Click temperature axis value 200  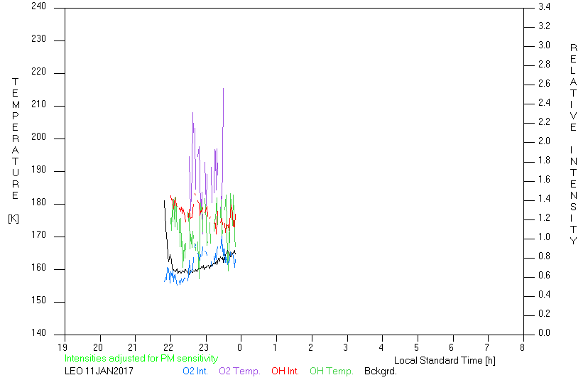point(38,136)
